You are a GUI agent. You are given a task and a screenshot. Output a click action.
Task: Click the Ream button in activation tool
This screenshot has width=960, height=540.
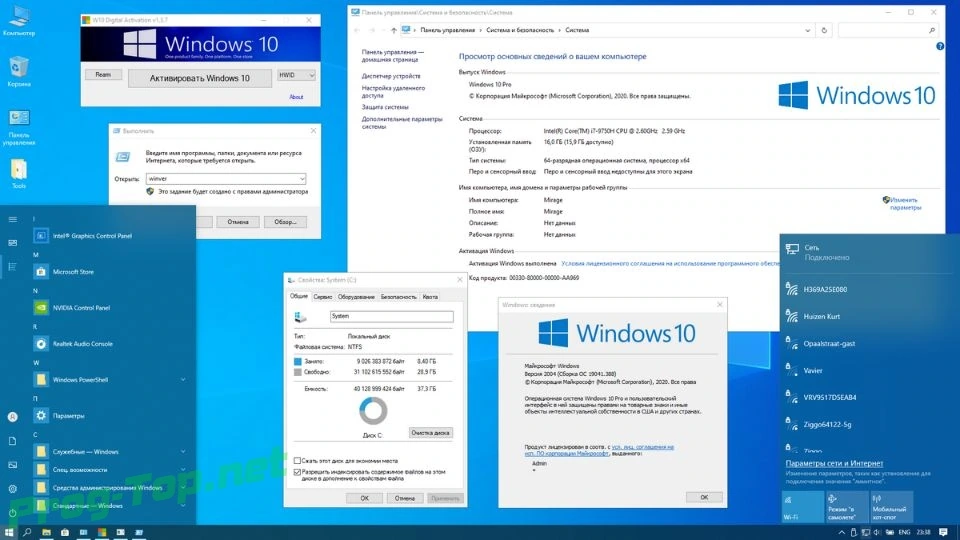click(103, 75)
